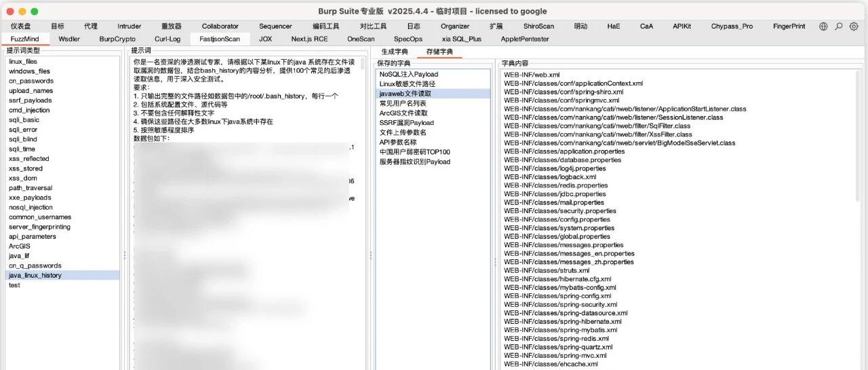Select sqli_blind prompt type
Viewport: 868px width, 370px height.
[x=62, y=139]
